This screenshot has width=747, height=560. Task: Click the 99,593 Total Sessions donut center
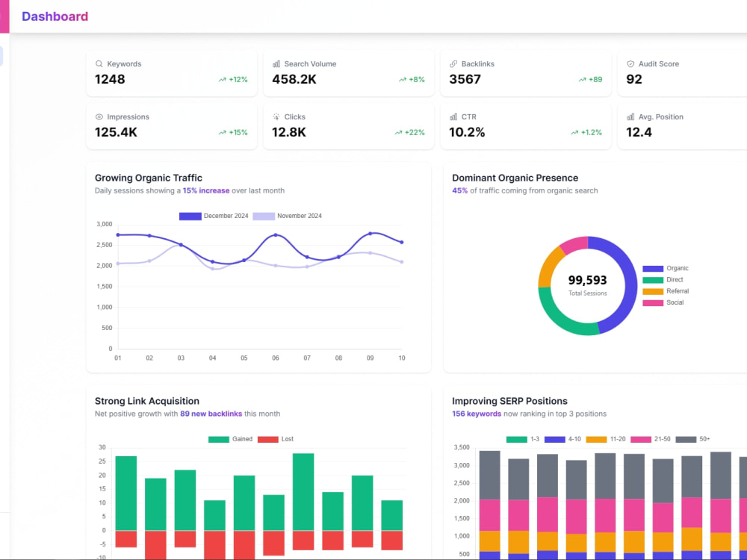[587, 284]
